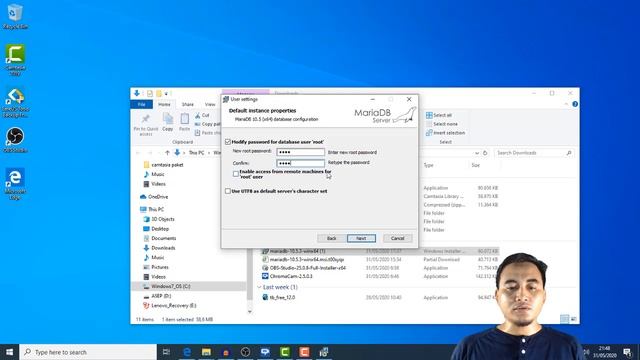Collapse the Explorer ribbon chevron

(x=566, y=104)
